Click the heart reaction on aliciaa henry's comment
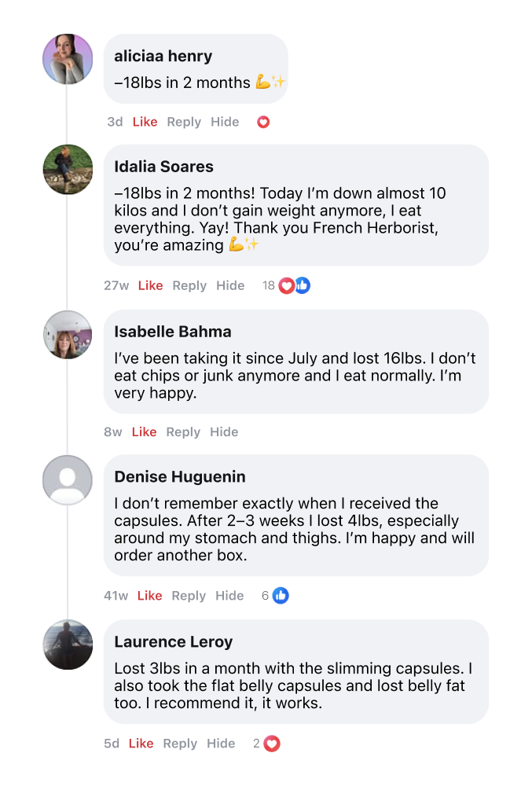Screen dimensions: 532x786 point(263,122)
